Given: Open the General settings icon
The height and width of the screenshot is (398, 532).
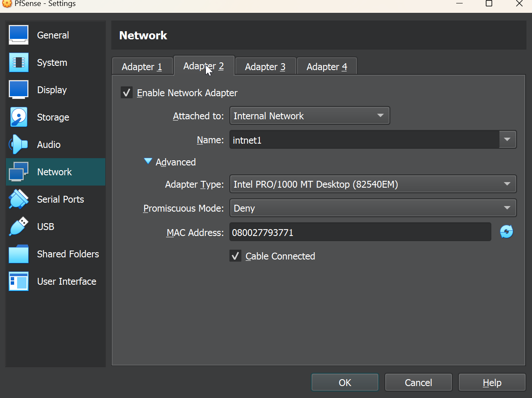Looking at the screenshot, I should pyautogui.click(x=18, y=35).
